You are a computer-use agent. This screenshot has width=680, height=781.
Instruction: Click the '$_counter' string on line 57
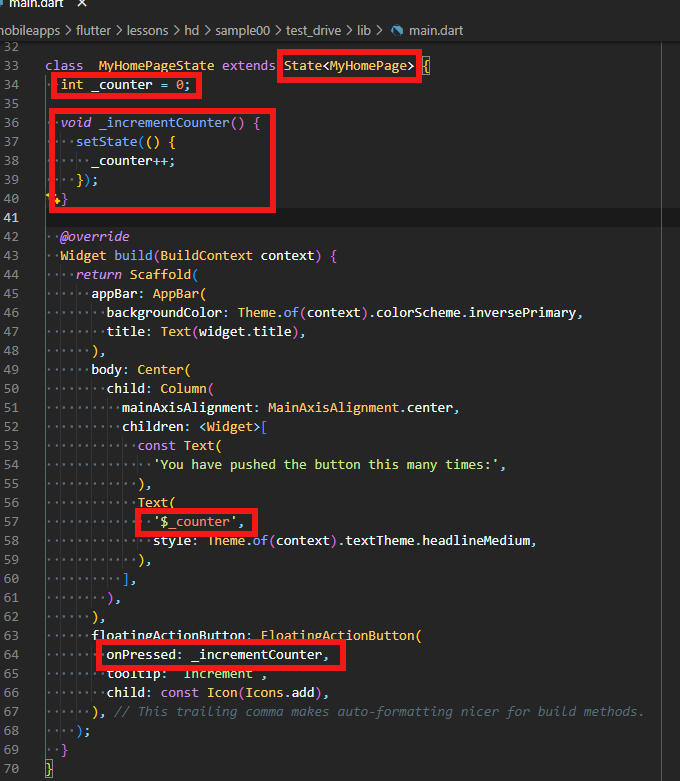[x=196, y=522]
